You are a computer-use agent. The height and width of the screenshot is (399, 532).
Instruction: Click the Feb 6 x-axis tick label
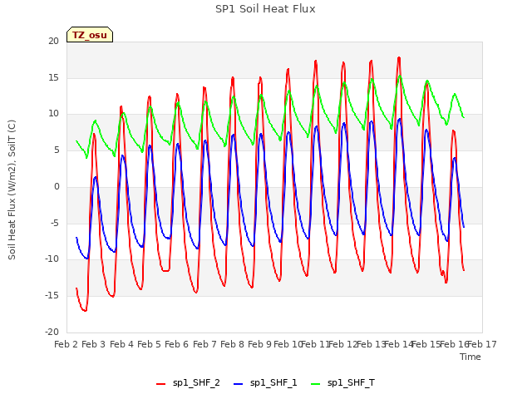click(x=176, y=344)
